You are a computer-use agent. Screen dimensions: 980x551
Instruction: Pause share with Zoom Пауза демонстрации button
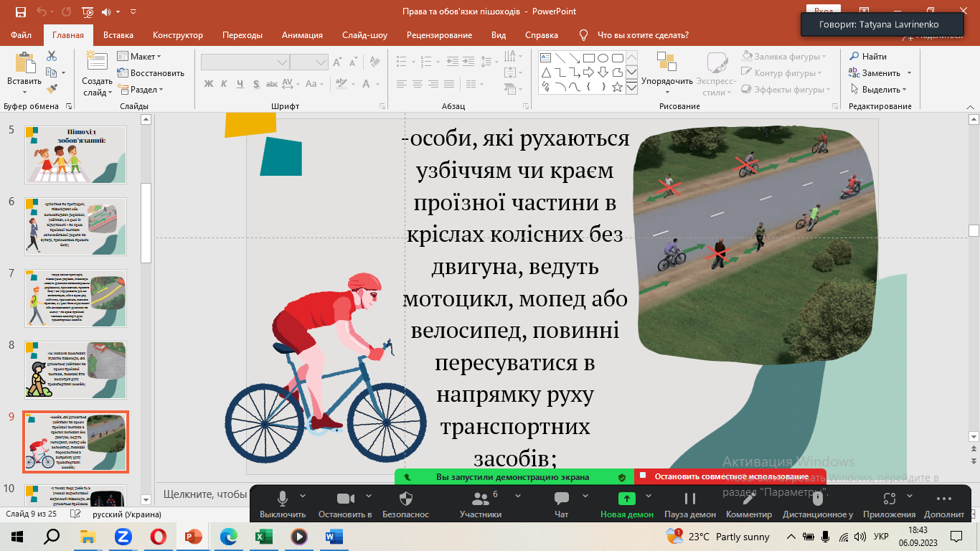pyautogui.click(x=690, y=503)
